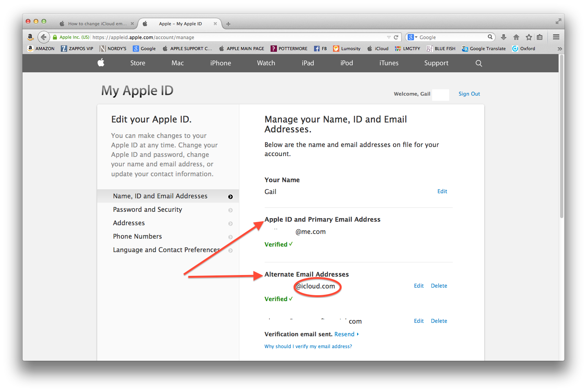Go back with the browser Back arrow

pyautogui.click(x=43, y=37)
